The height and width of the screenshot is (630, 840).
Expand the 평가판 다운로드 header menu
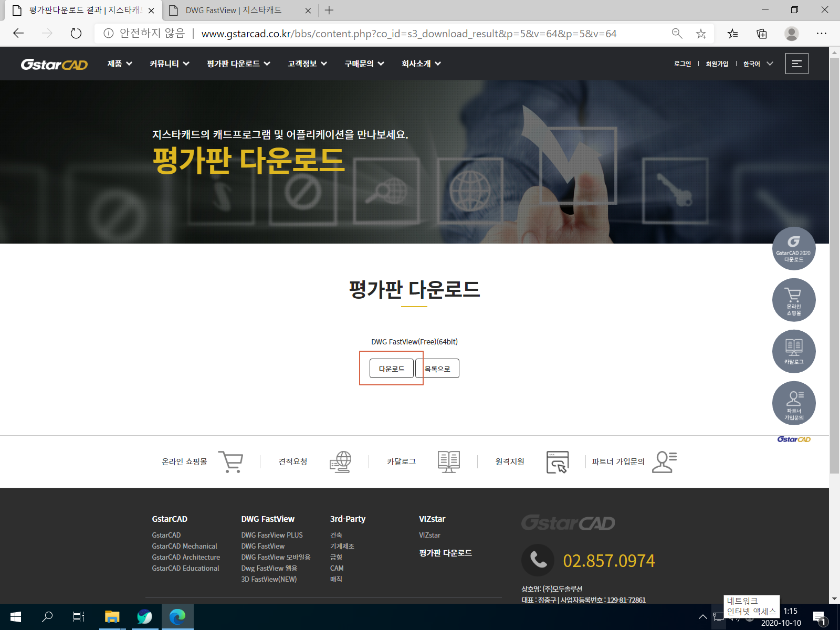tap(238, 64)
